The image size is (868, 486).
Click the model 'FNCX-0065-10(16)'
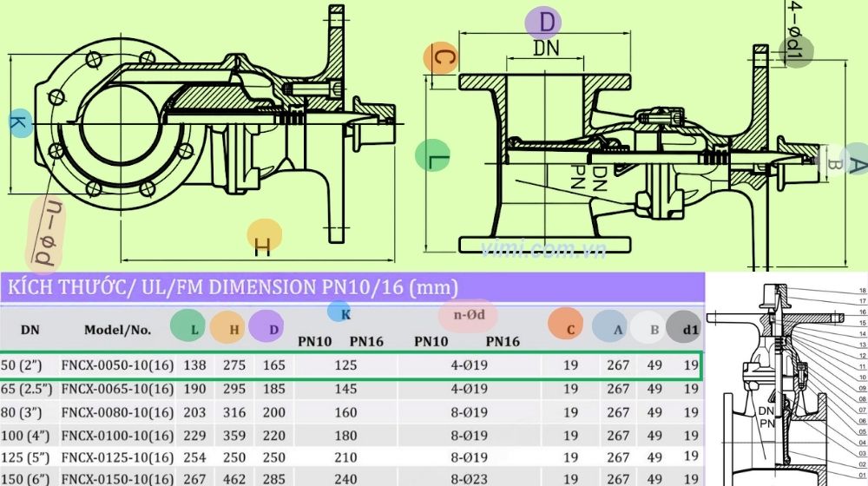(117, 389)
